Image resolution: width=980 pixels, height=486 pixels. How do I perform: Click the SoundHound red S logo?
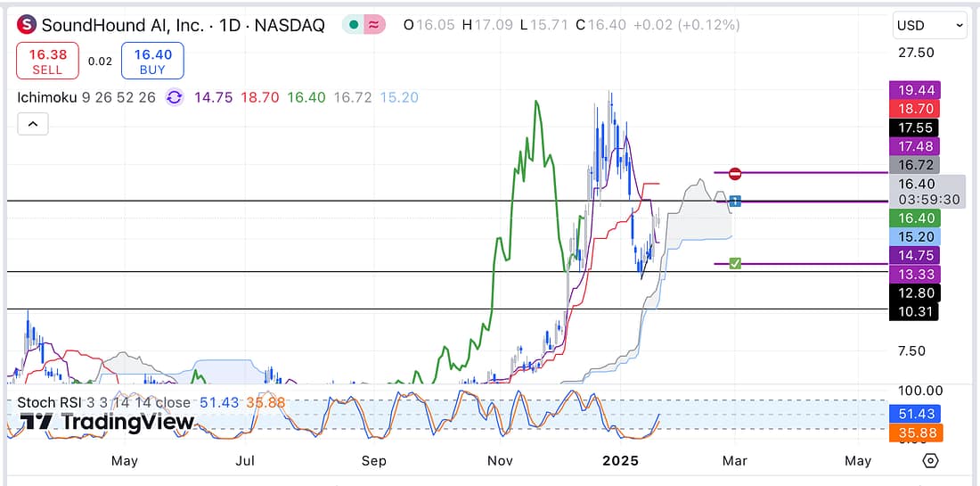pyautogui.click(x=27, y=25)
